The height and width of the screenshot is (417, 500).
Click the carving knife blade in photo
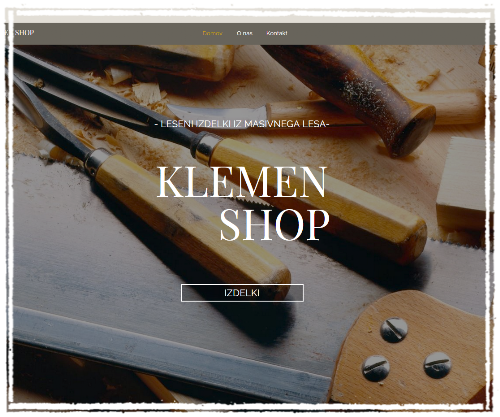point(218,112)
